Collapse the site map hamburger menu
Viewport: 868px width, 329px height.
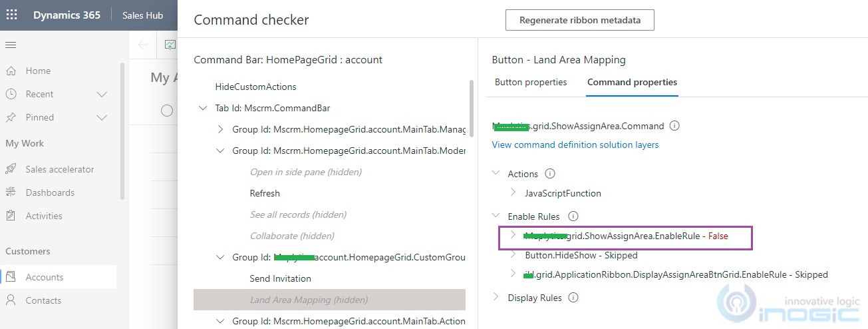tap(11, 45)
